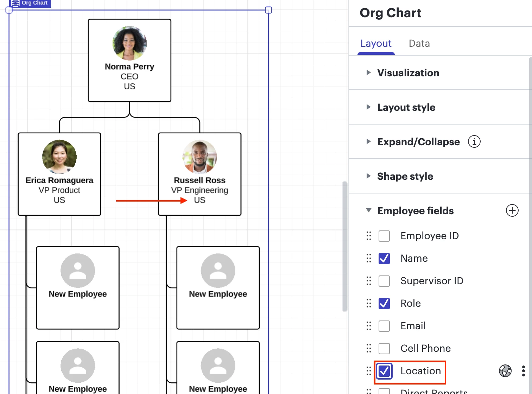Image resolution: width=532 pixels, height=394 pixels.
Task: Grab the drag handle for Email field
Action: 368,326
